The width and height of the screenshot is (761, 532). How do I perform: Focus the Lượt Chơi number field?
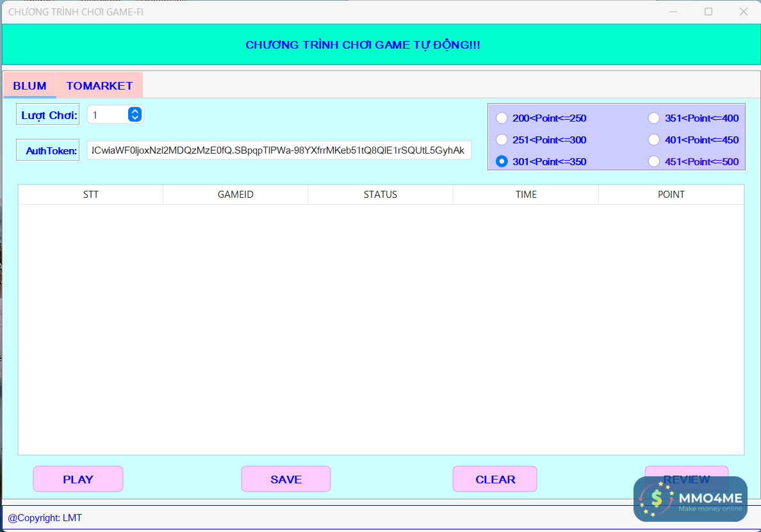click(x=115, y=115)
